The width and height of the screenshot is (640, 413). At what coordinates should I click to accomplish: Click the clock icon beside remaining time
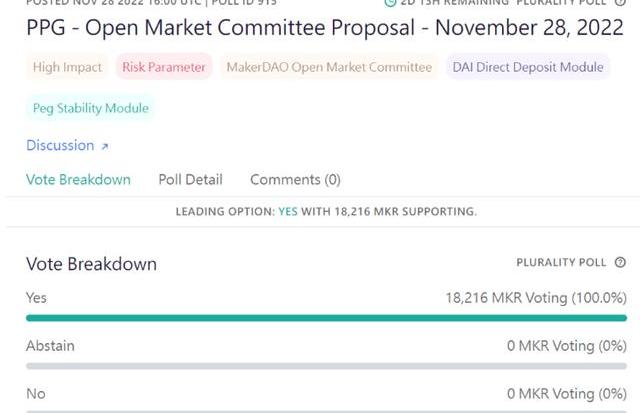[x=390, y=3]
